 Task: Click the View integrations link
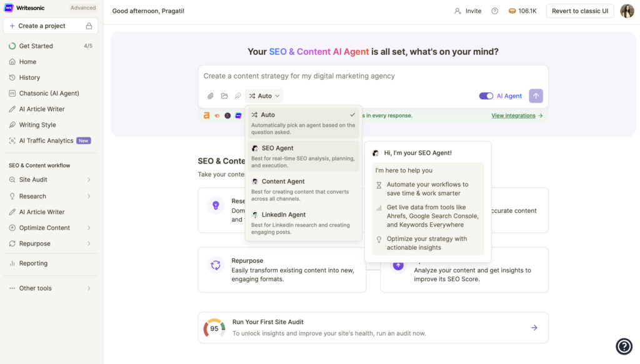coord(517,116)
